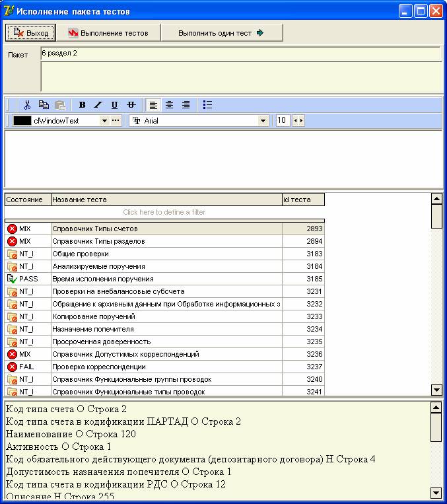447x504 pixels.
Task: Click red MIX icon for Справочник Допустимых корреспонденций
Action: click(12, 354)
